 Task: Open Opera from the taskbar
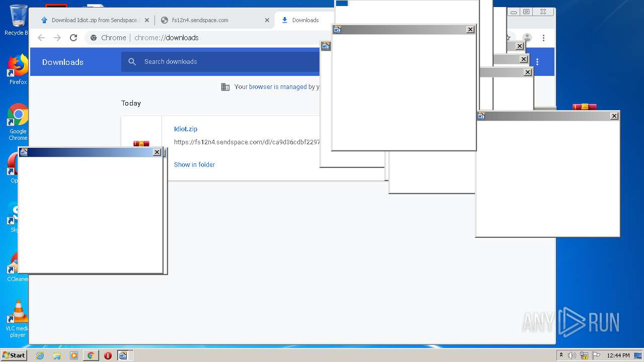click(x=108, y=355)
